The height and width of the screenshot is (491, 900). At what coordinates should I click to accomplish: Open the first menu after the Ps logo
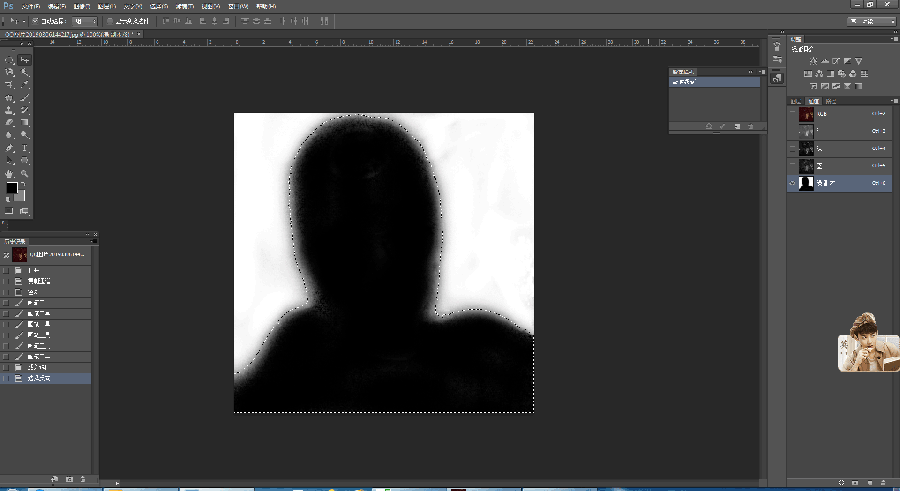(30, 6)
